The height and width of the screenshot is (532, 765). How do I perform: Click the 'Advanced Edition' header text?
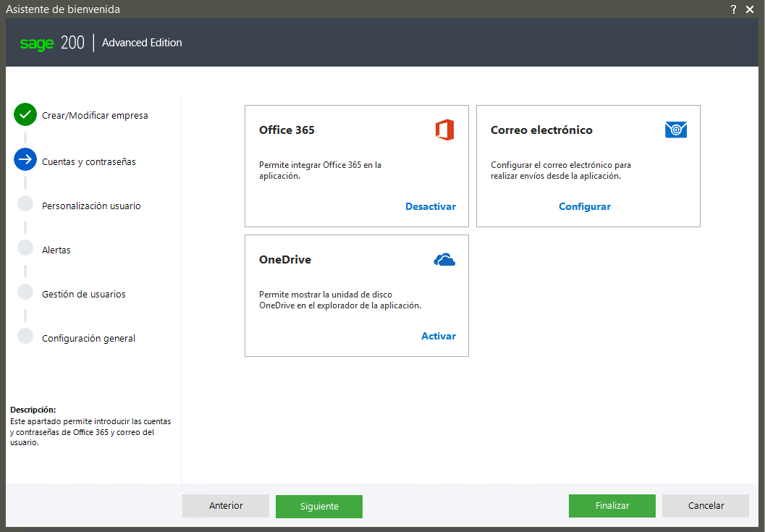pos(142,43)
